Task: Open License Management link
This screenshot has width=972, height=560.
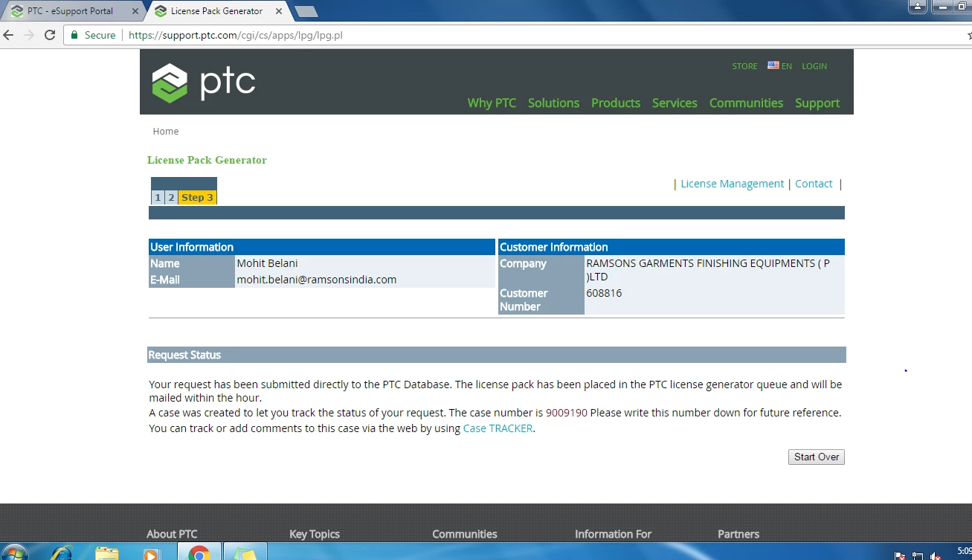Action: pos(733,184)
